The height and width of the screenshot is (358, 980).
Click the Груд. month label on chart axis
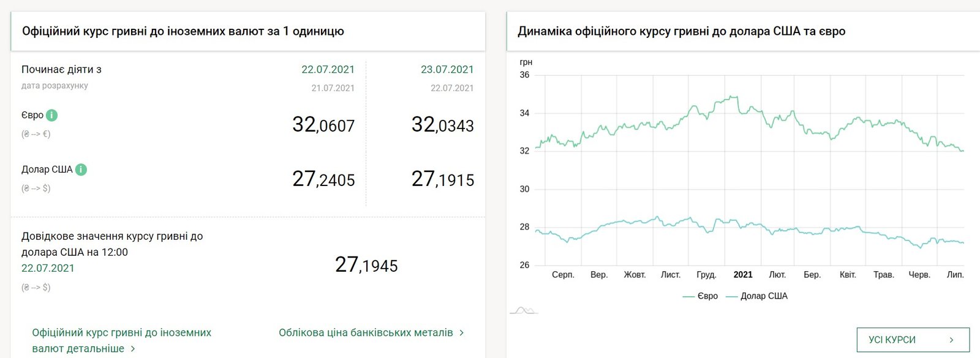[x=706, y=275]
